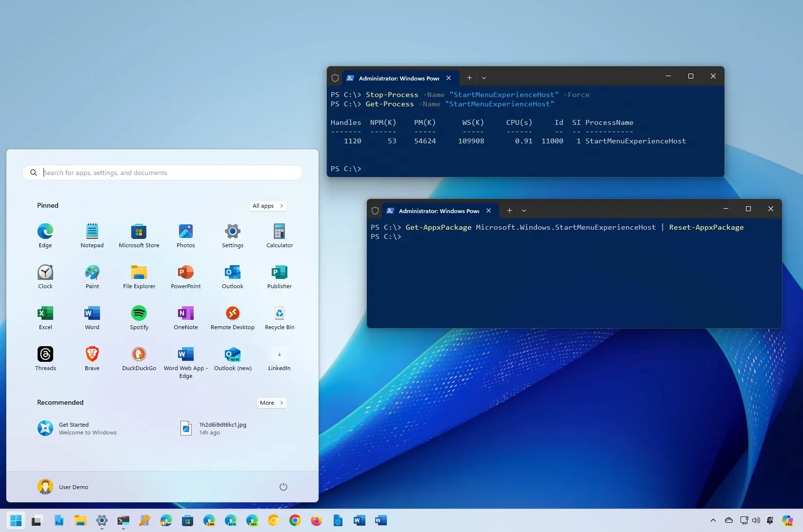803x532 pixels.
Task: Show All apps list
Action: coord(268,206)
